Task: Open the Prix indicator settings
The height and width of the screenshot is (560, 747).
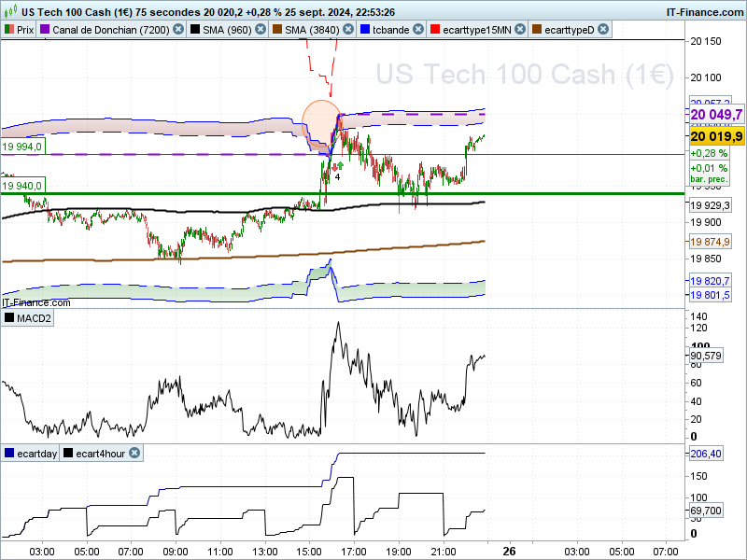Action: [x=19, y=30]
